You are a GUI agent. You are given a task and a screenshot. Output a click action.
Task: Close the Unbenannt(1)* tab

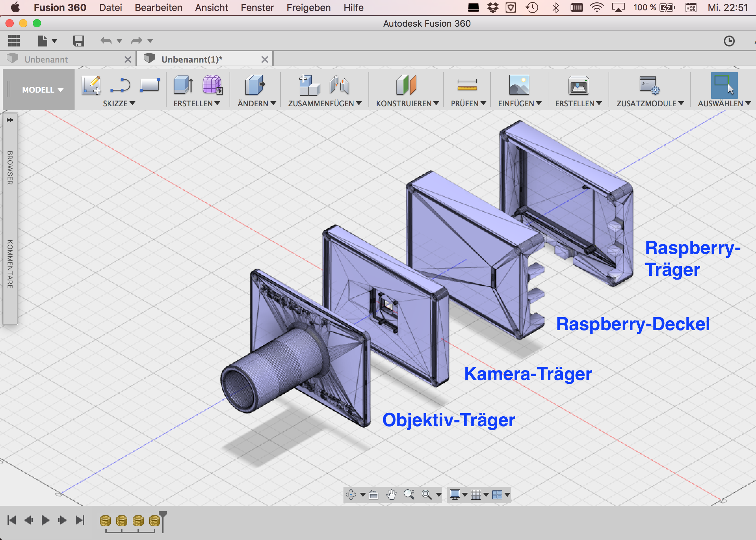pos(264,59)
